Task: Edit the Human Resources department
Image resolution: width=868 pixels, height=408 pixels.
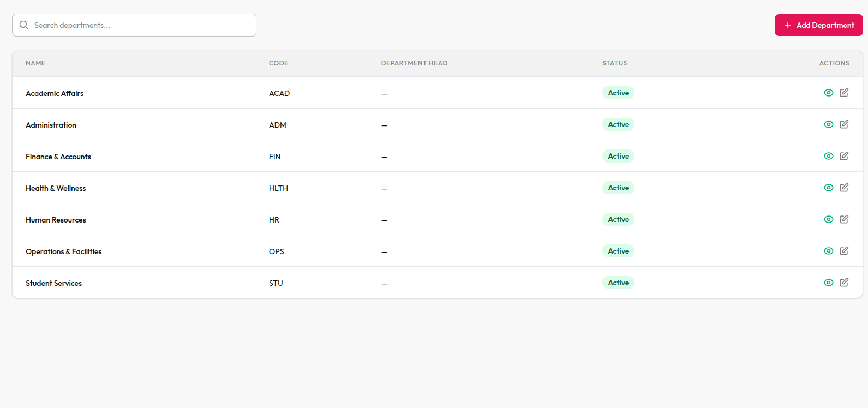Action: [x=844, y=219]
